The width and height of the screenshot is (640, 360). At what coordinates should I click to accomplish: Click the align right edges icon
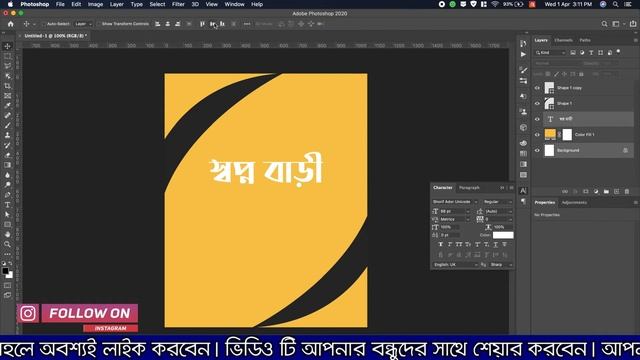[177, 24]
